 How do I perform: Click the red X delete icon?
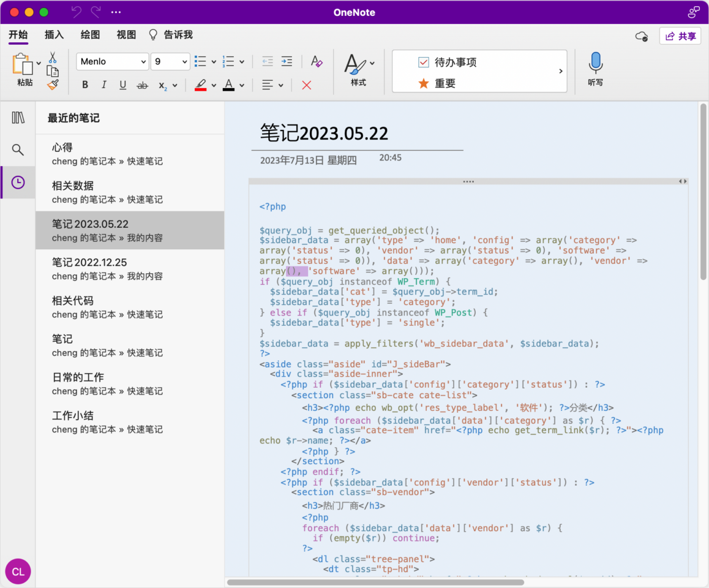[x=307, y=85]
